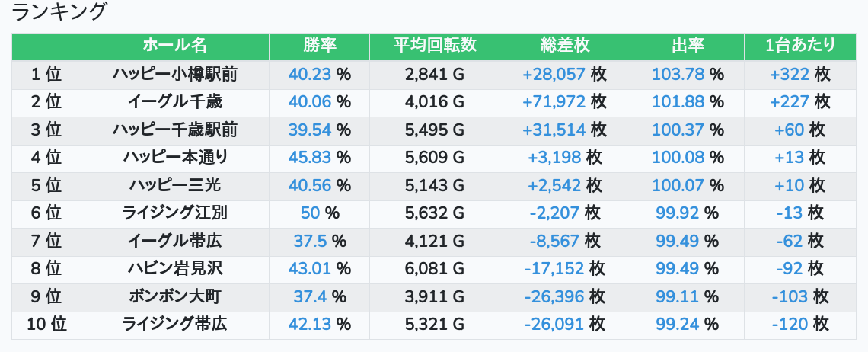This screenshot has width=868, height=352.
Task: Click the 出率 column header
Action: coord(687,46)
